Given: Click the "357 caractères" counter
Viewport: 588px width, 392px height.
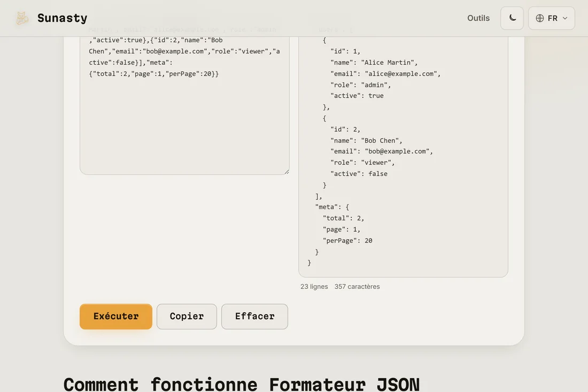Looking at the screenshot, I should [357, 287].
